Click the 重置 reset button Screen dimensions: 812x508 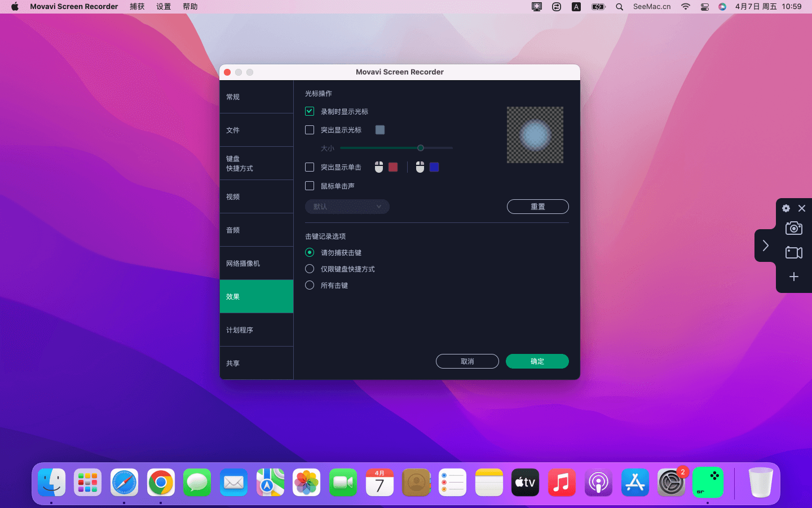537,207
